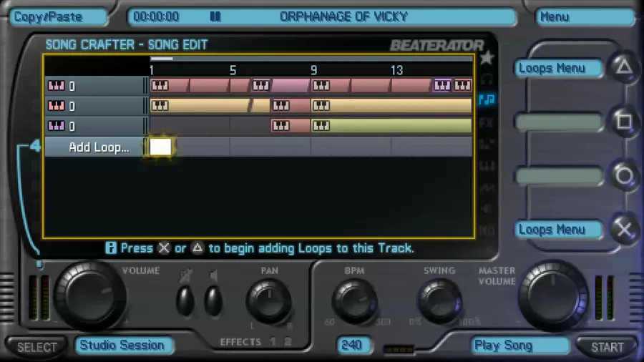
Task: Click the ORPHANAGE OF VICKY song title
Action: [x=343, y=17]
